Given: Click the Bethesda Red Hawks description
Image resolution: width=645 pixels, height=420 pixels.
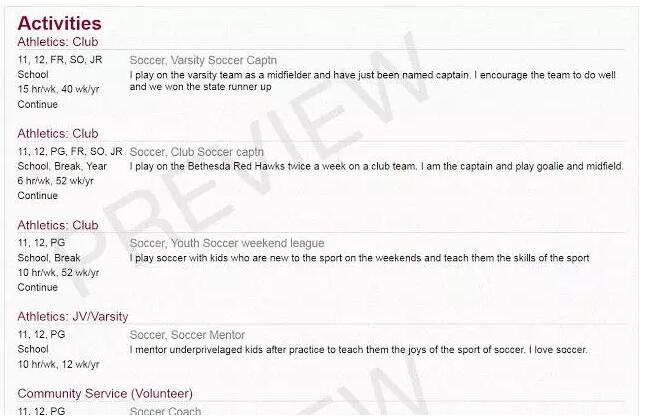Looking at the screenshot, I should tap(376, 167).
